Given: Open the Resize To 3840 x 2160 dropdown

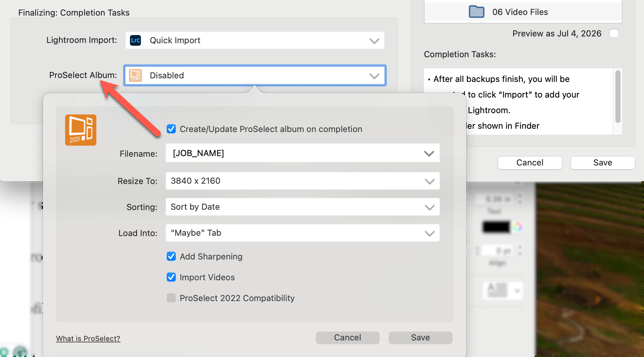Looking at the screenshot, I should pyautogui.click(x=302, y=181).
